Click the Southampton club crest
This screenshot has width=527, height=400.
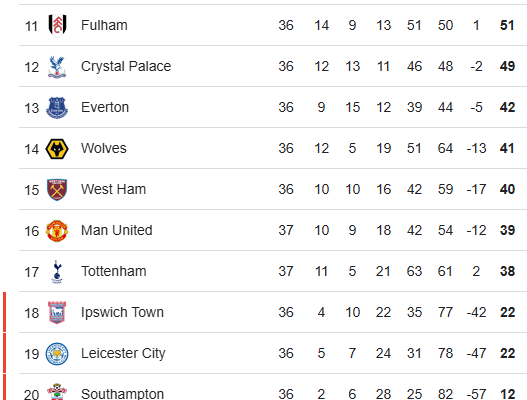(57, 392)
